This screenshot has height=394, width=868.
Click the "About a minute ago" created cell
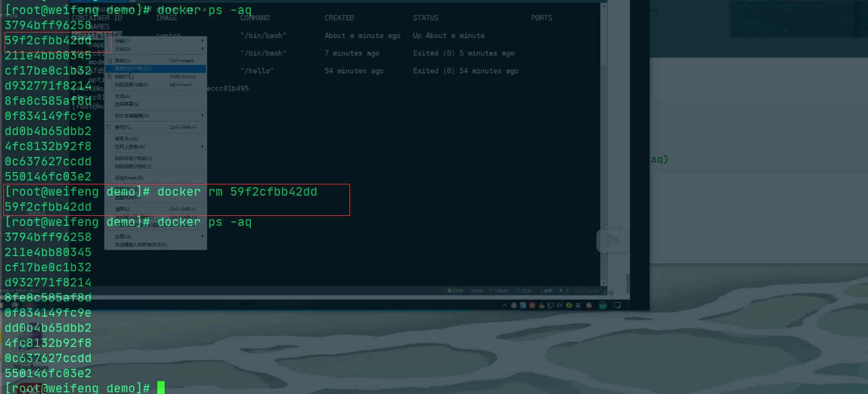tap(362, 35)
